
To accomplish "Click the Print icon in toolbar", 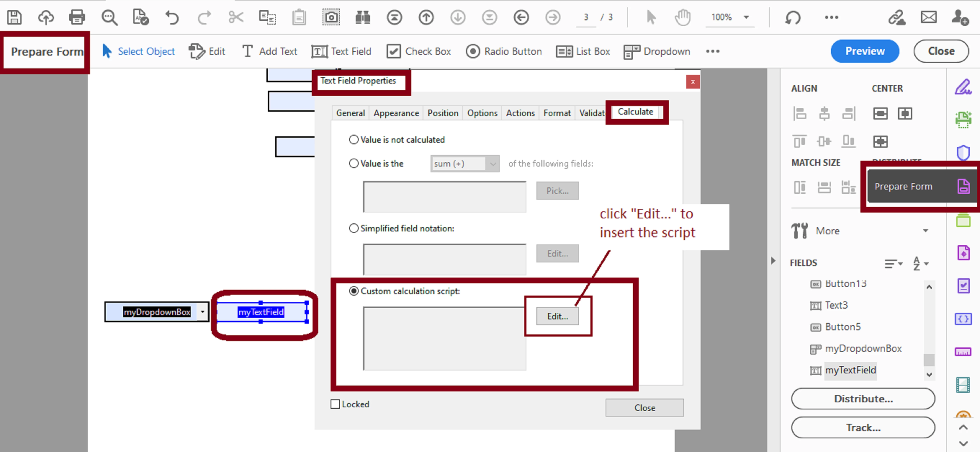I will [77, 17].
